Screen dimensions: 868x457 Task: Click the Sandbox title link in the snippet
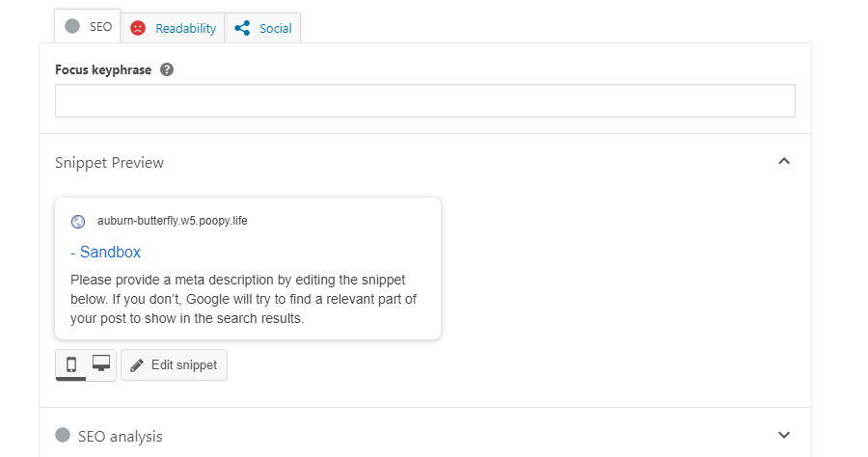pos(110,252)
